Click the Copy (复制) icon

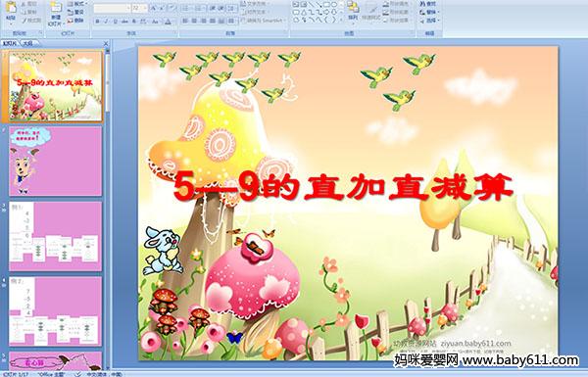[24, 13]
